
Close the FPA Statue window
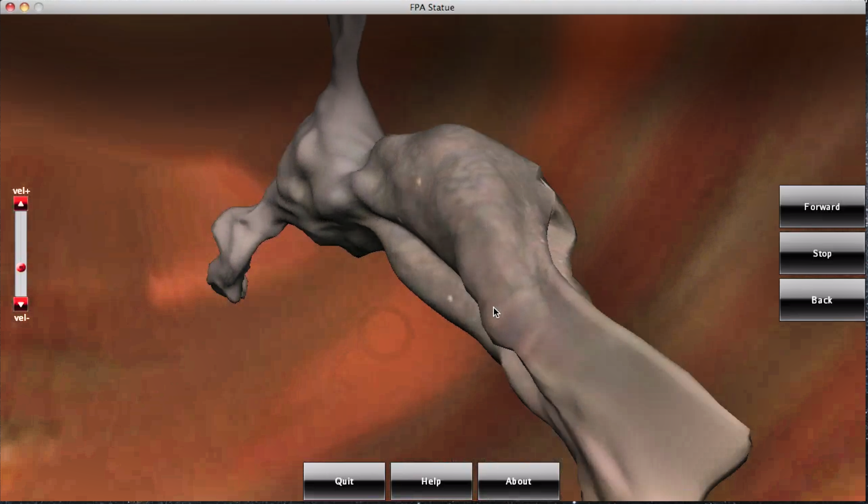coord(10,7)
